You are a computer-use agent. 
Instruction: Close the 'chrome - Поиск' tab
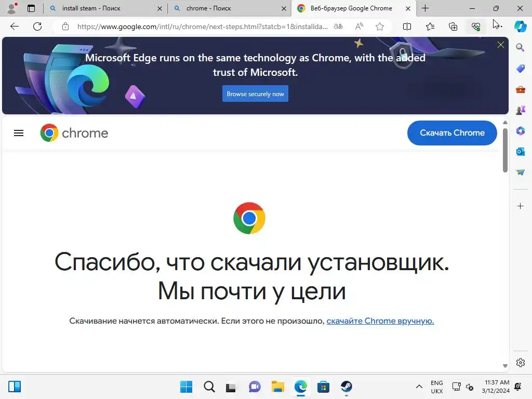point(284,8)
